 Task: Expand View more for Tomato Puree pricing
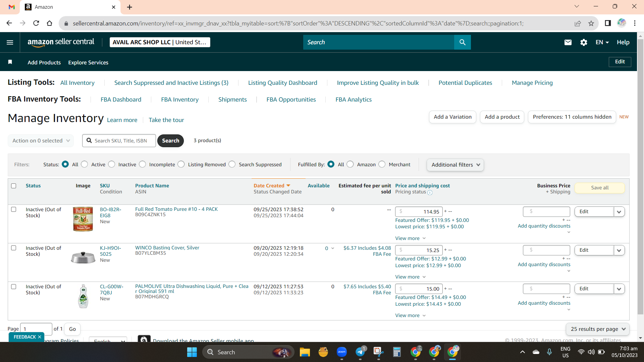click(x=411, y=238)
